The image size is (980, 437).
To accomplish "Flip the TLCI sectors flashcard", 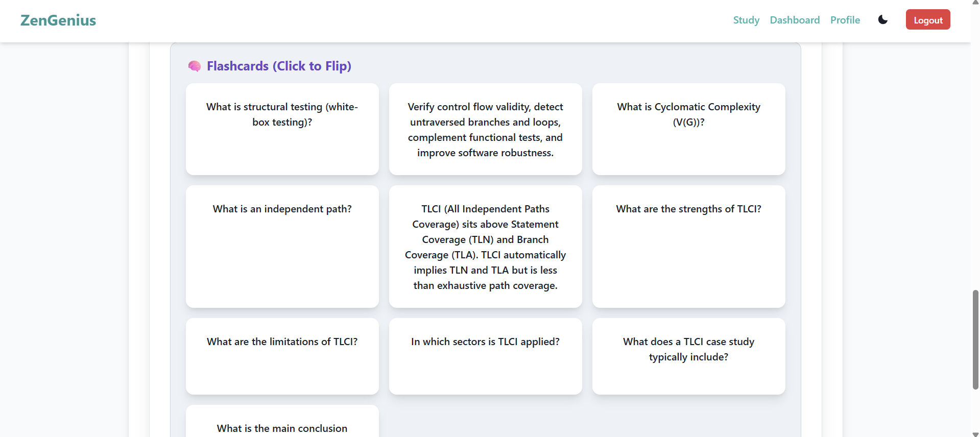I will (x=485, y=356).
